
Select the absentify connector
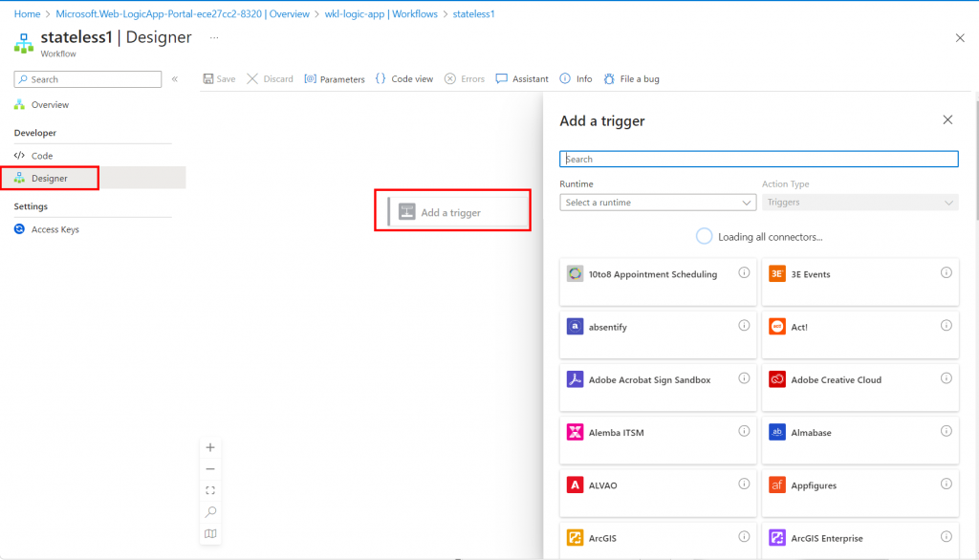658,335
